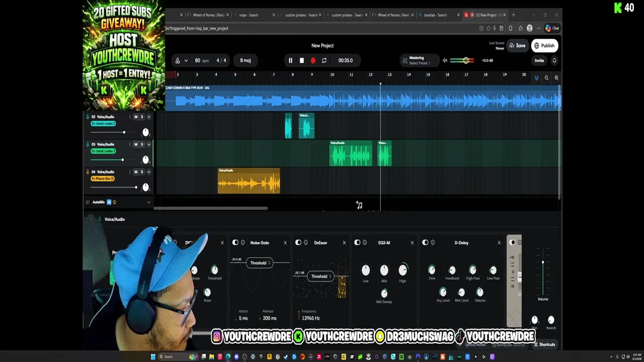Open track 02 more-options menu
This screenshot has height=362, width=644.
point(129,117)
